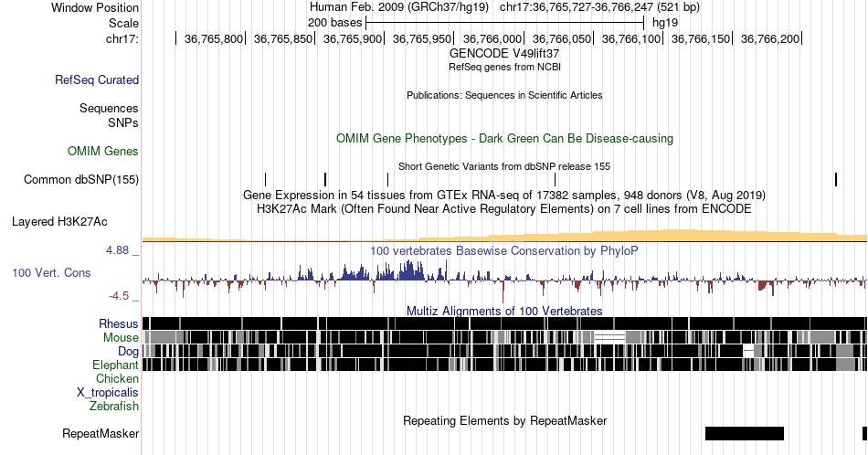
Task: Click the H3K27Ac signal peak area
Action: point(681,235)
